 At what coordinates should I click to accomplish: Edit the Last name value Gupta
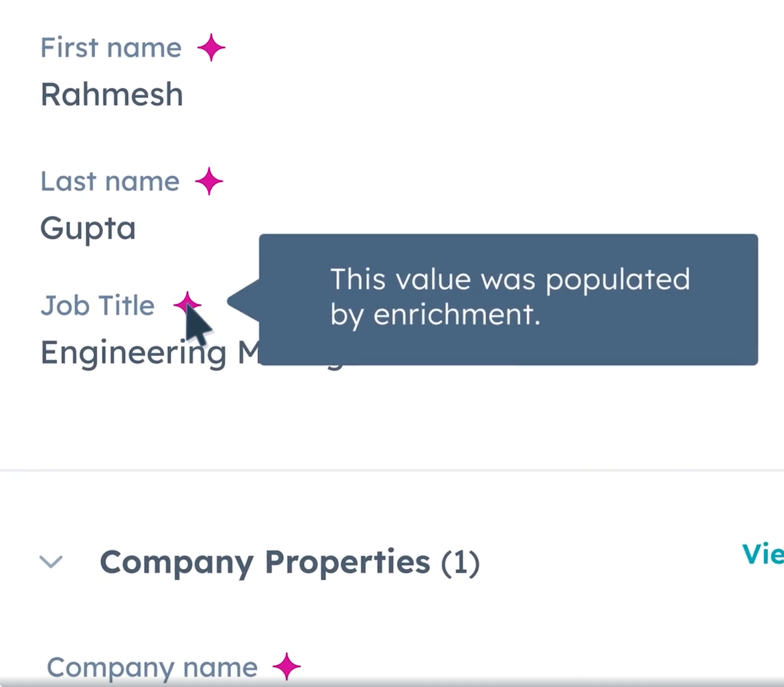pyautogui.click(x=88, y=229)
